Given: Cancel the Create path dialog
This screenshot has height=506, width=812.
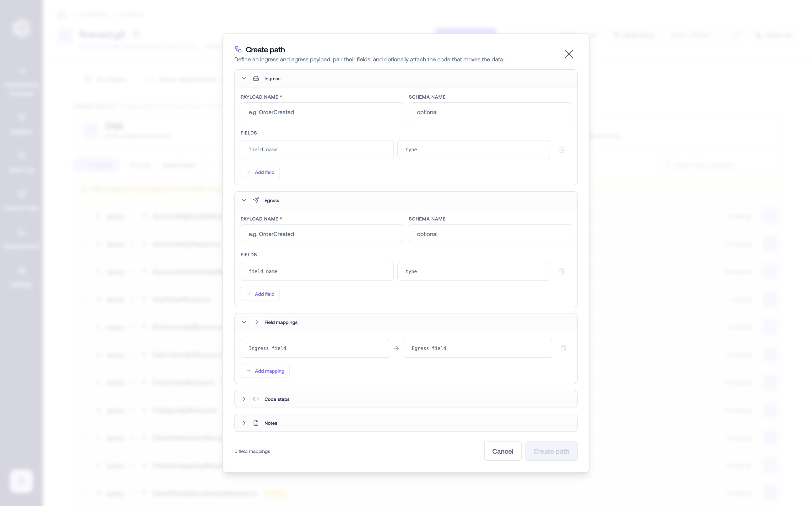Looking at the screenshot, I should tap(503, 451).
